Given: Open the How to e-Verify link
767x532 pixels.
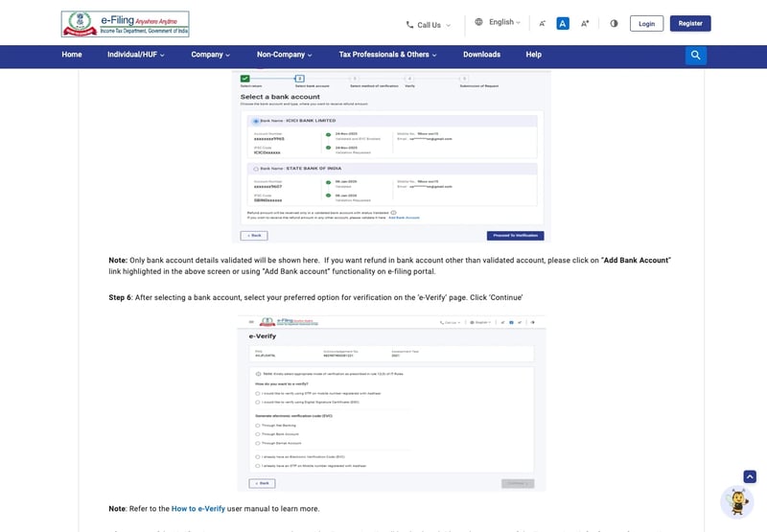Looking at the screenshot, I should pos(198,509).
